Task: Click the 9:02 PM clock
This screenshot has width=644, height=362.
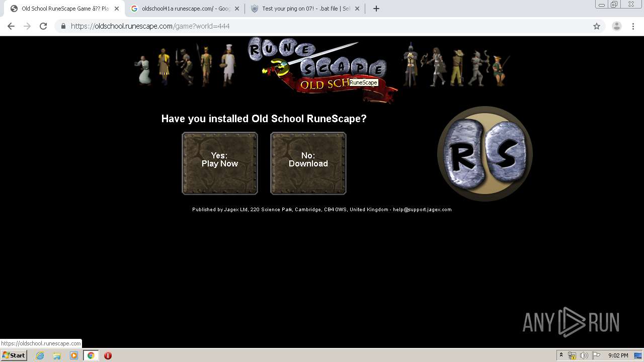Action: point(618,355)
